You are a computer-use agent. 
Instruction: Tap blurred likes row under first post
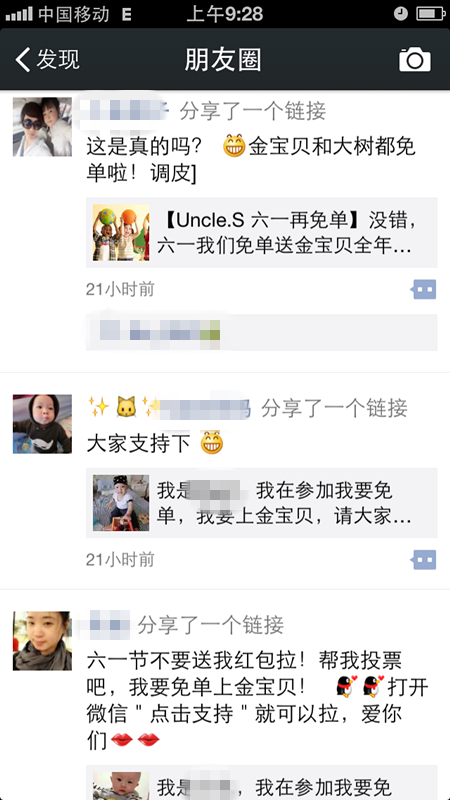point(261,332)
